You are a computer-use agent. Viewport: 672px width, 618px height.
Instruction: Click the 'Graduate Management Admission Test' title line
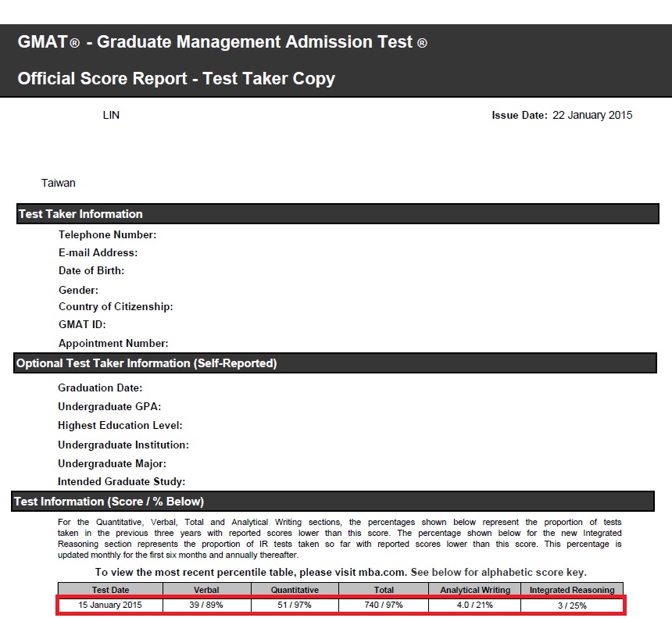click(222, 42)
